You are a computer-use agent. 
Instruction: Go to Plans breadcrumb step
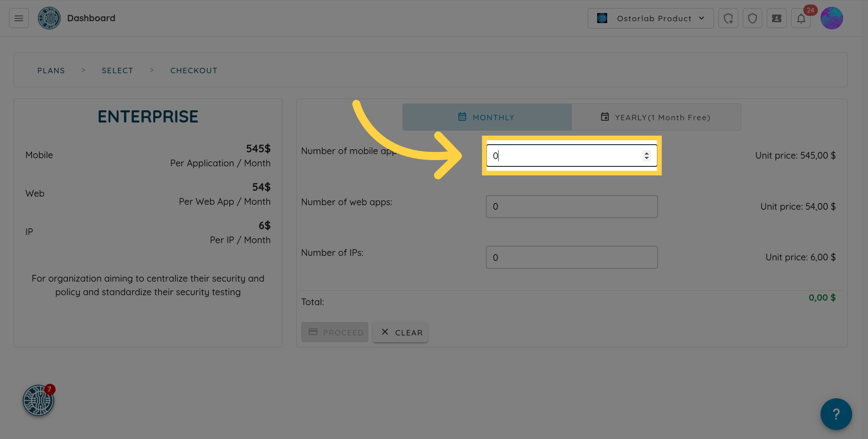(51, 71)
